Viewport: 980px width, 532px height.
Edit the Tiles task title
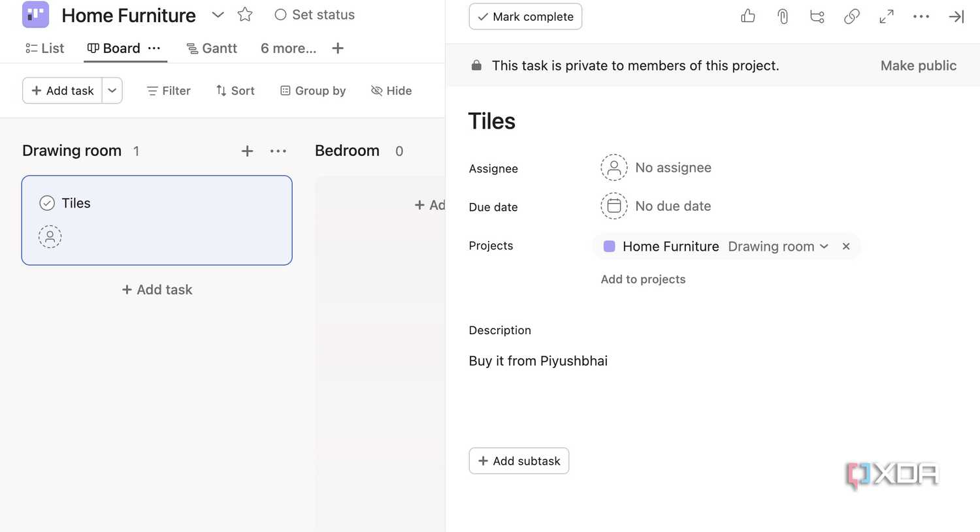[492, 121]
